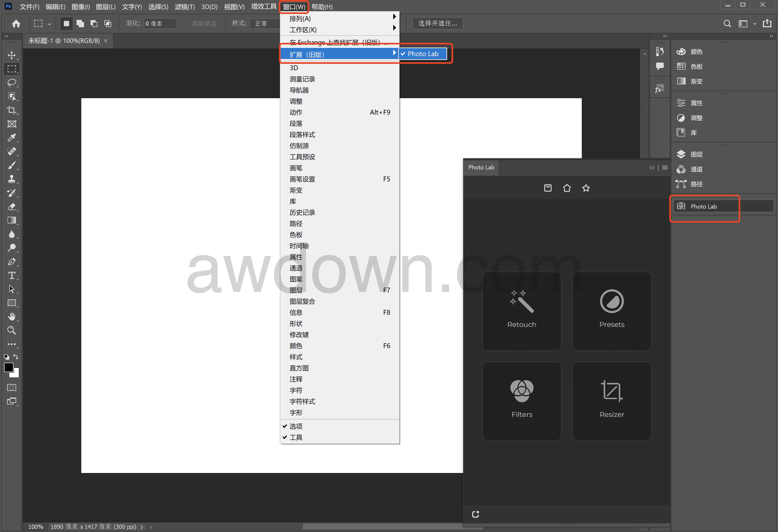Image resolution: width=778 pixels, height=532 pixels.
Task: Open Filters in Photo Lab panel
Action: click(x=521, y=401)
